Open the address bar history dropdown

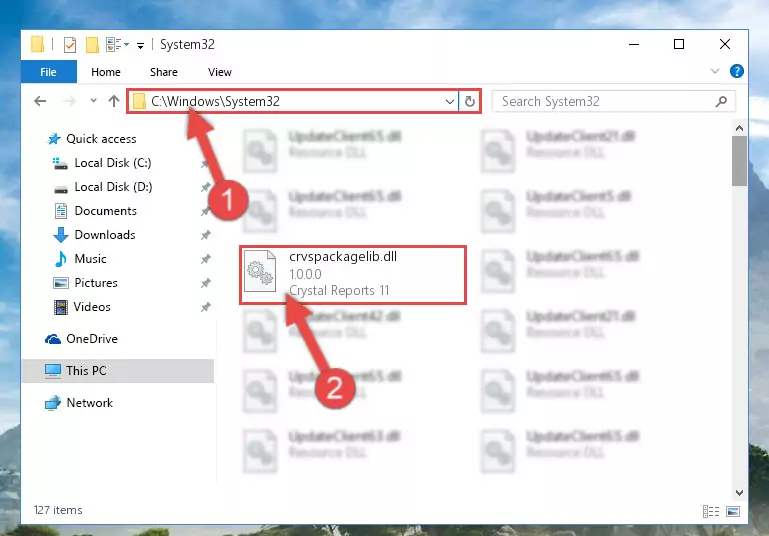coord(449,102)
